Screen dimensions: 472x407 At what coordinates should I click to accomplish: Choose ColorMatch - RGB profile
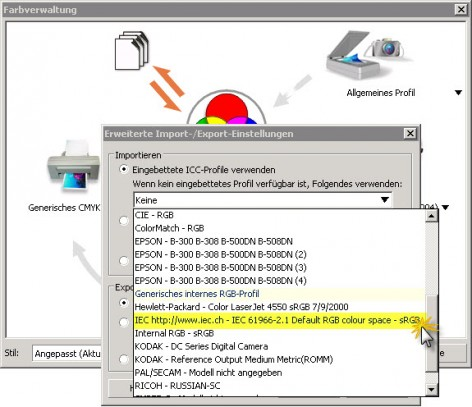279,228
